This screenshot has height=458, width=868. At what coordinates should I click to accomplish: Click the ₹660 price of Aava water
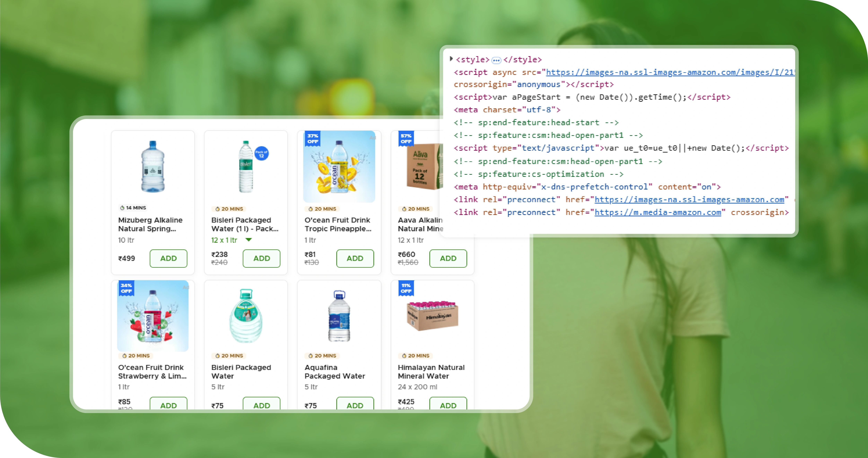click(x=406, y=254)
